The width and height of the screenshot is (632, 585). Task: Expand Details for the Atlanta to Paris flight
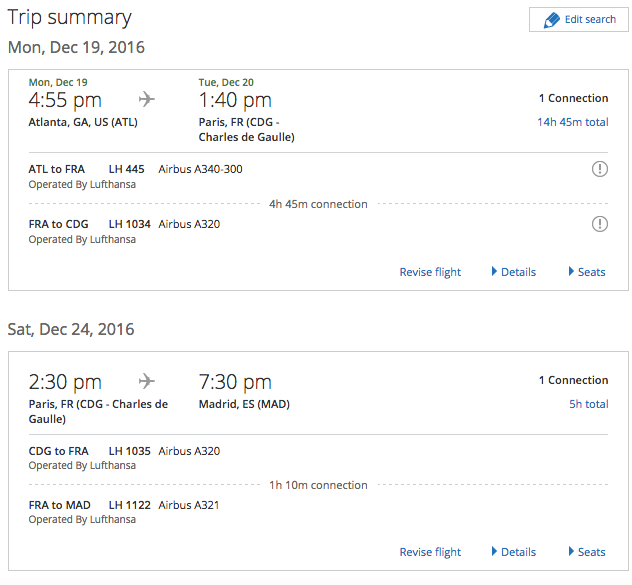(x=514, y=272)
